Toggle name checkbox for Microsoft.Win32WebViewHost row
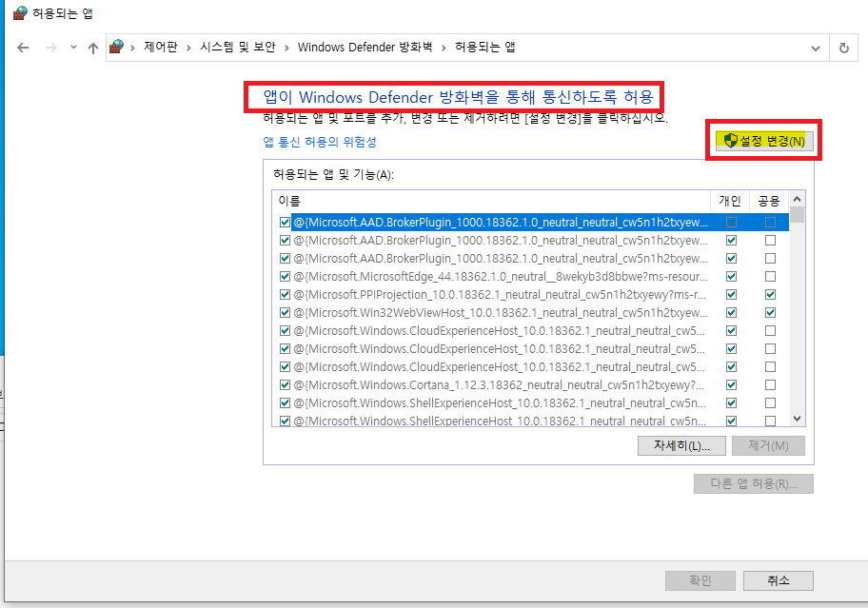Image resolution: width=868 pixels, height=608 pixels. point(286,313)
